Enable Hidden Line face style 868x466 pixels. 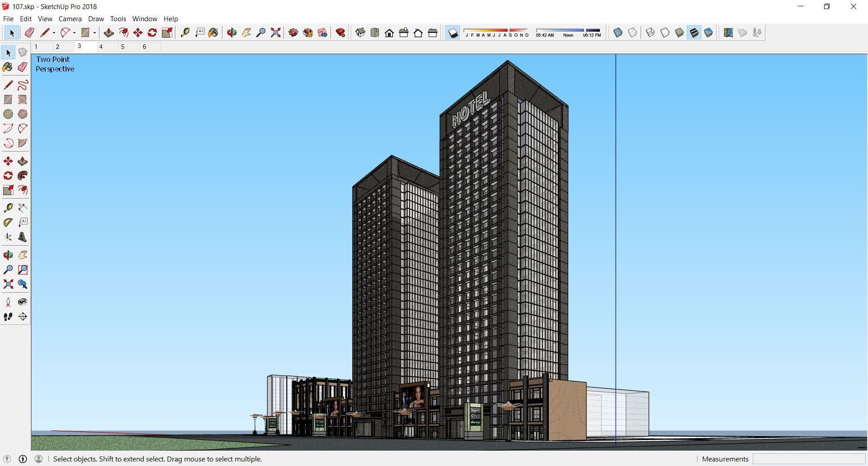point(665,33)
